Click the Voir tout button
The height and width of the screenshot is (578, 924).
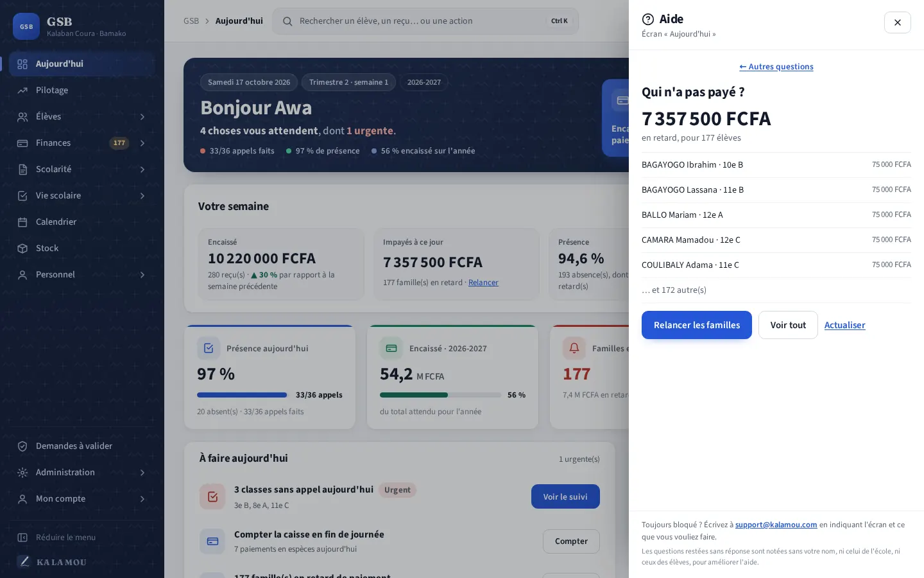[x=788, y=325]
